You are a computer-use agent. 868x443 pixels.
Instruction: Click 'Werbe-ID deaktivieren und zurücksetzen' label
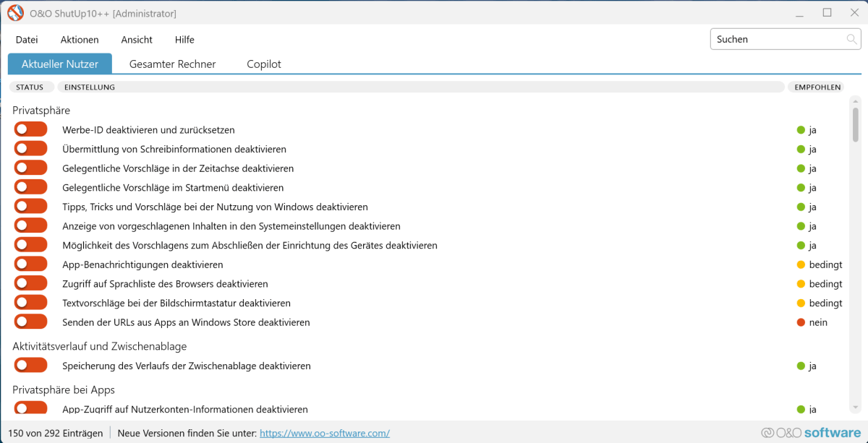(148, 130)
